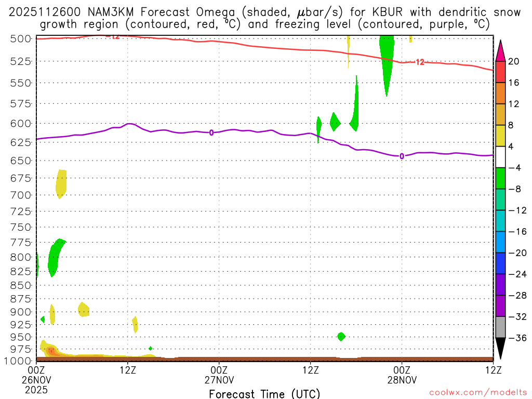Click the 00Z label above 26NOV

36,370
